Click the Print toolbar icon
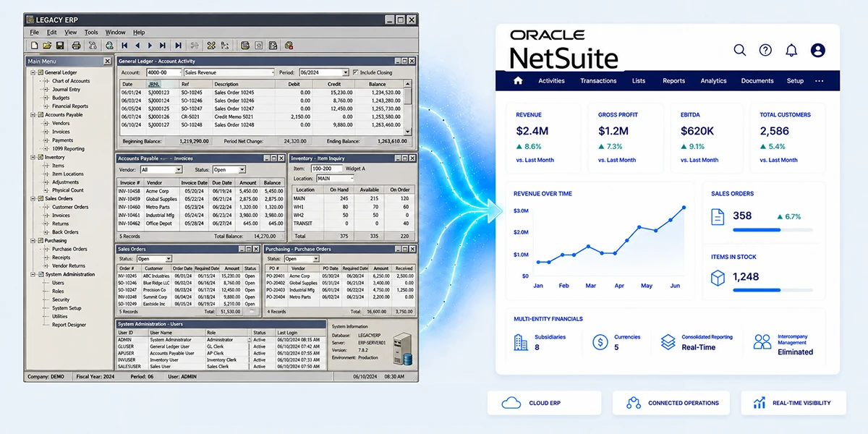 pos(75,45)
